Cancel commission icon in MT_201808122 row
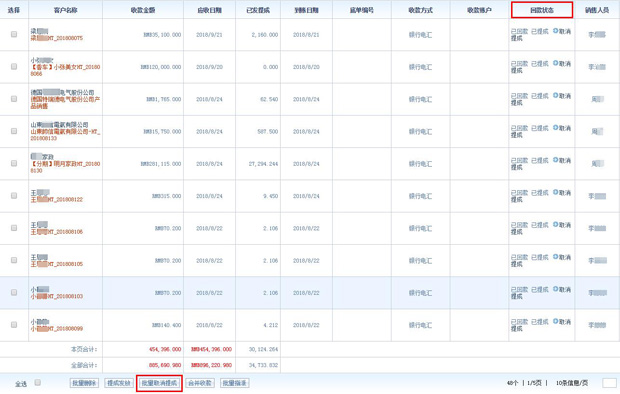The height and width of the screenshot is (394, 620). pyautogui.click(x=555, y=192)
